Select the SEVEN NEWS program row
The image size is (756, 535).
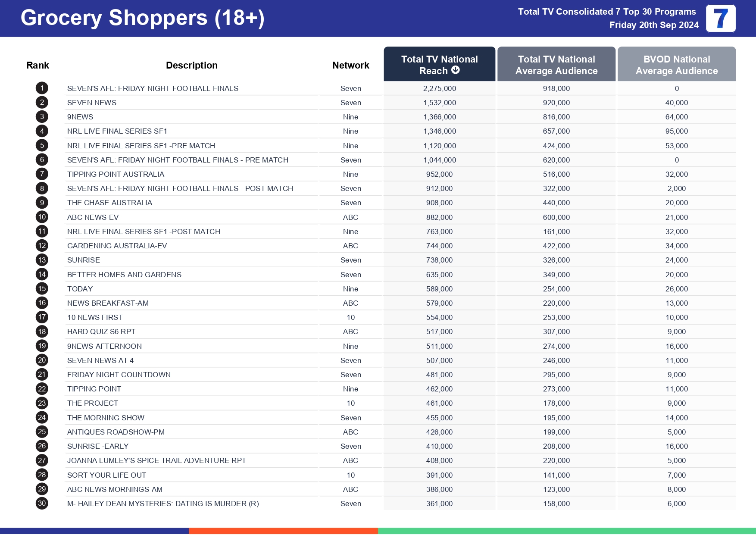[x=92, y=103]
